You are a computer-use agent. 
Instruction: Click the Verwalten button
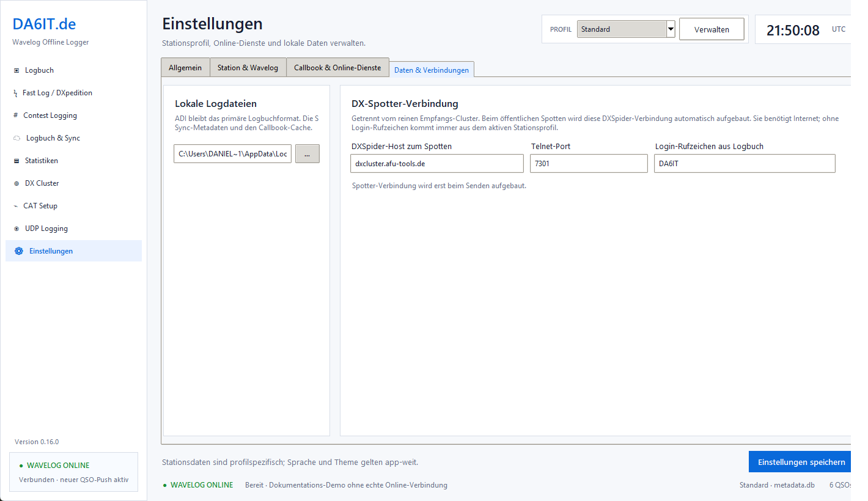coord(712,29)
